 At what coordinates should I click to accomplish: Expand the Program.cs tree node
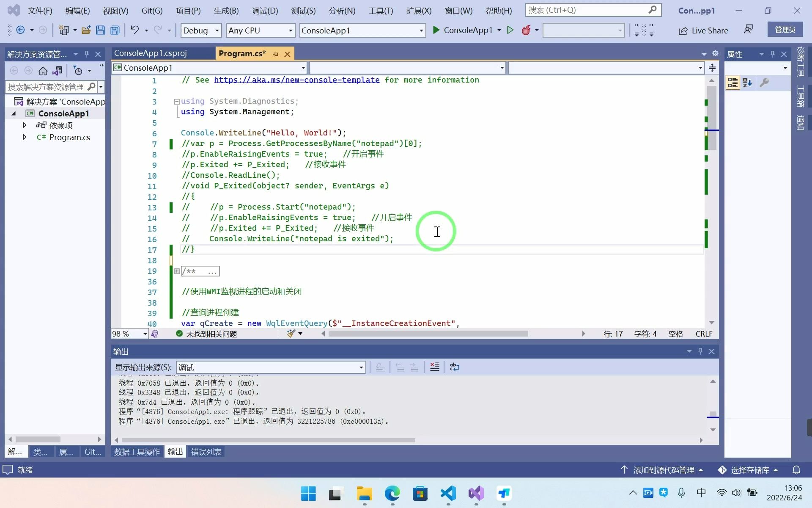25,137
